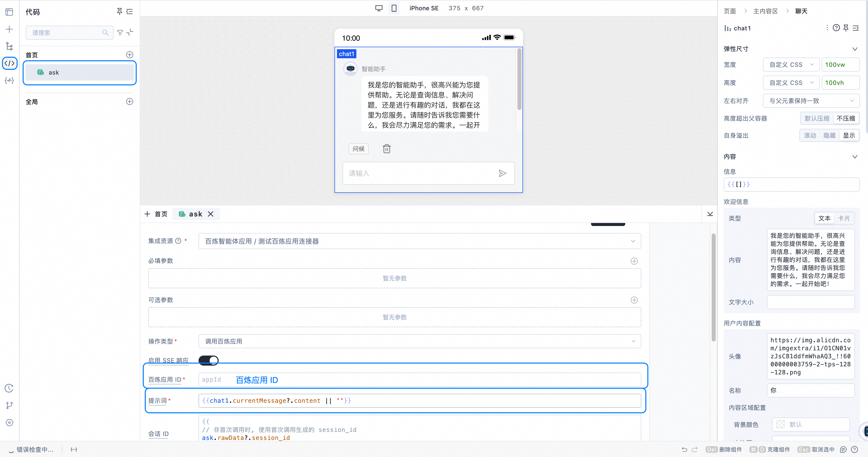Go to 主内容区 breadcrumb
The image size is (868, 457).
[x=765, y=11]
